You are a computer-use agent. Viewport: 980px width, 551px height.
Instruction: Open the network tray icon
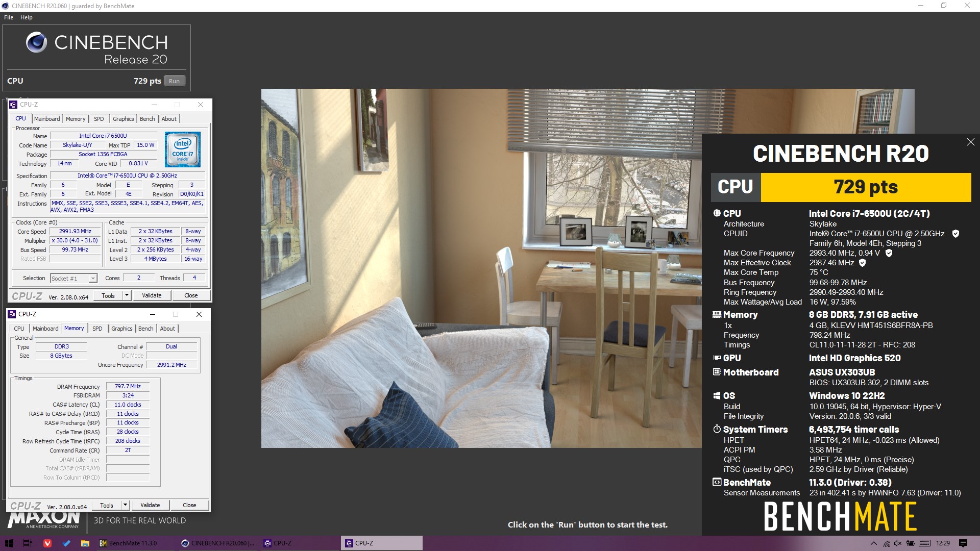[x=887, y=543]
